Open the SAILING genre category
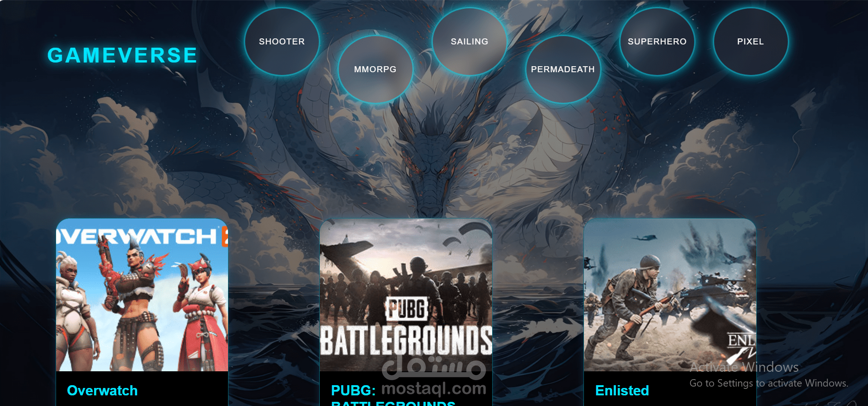868x406 pixels. tap(469, 42)
